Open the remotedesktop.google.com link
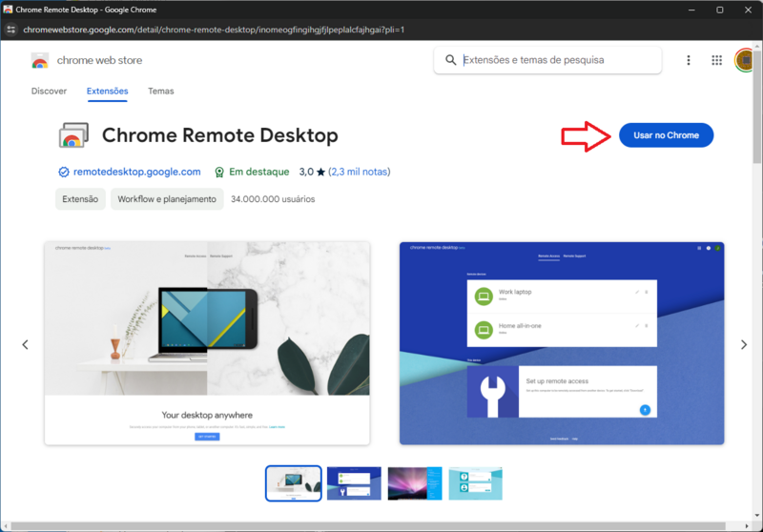Image resolution: width=763 pixels, height=532 pixels. [x=136, y=172]
